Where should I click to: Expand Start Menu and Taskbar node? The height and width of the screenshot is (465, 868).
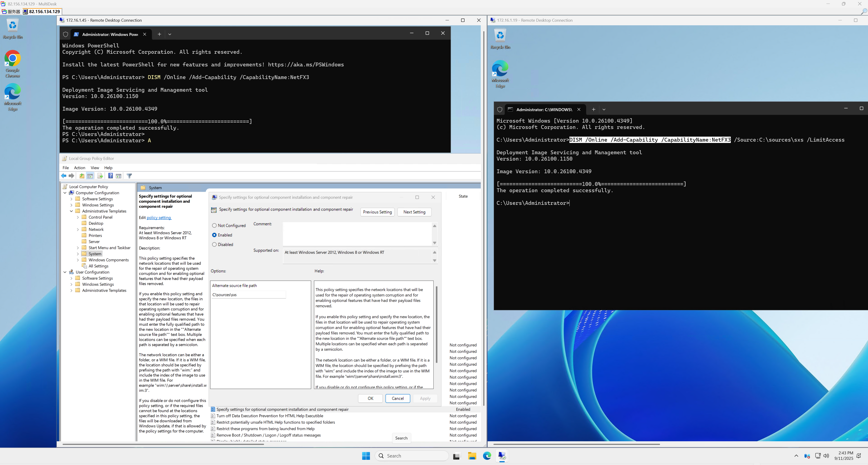(x=78, y=248)
